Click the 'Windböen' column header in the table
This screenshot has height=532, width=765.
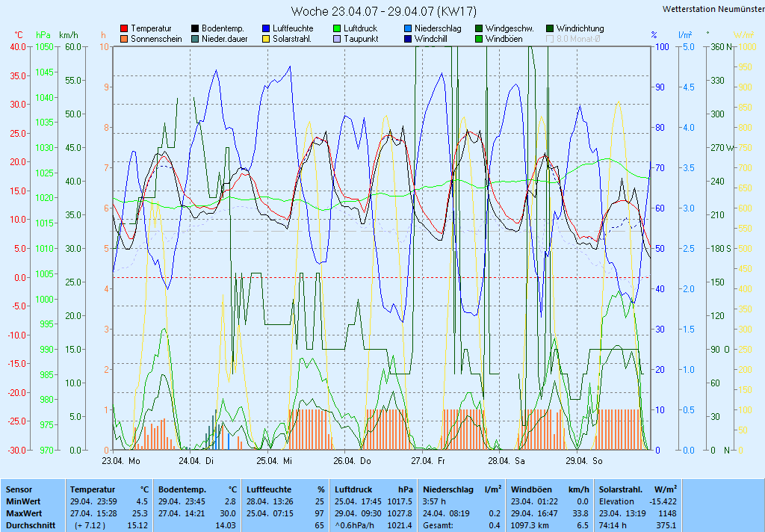tap(531, 489)
